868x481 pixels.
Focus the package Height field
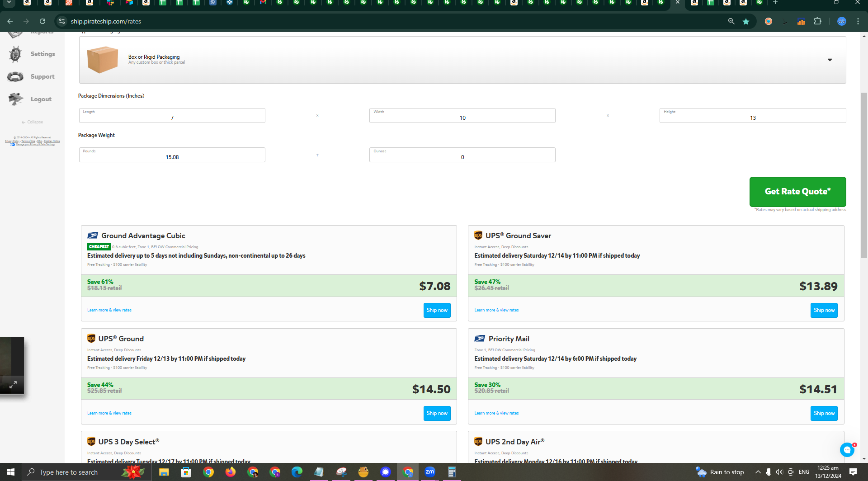click(753, 115)
